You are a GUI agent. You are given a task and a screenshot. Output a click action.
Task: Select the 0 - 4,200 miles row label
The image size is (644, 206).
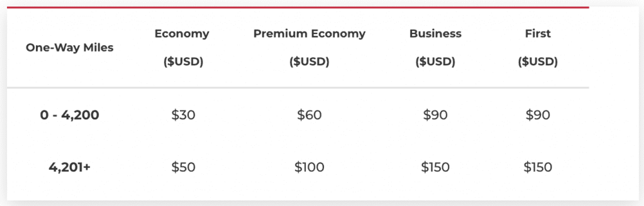click(x=69, y=115)
